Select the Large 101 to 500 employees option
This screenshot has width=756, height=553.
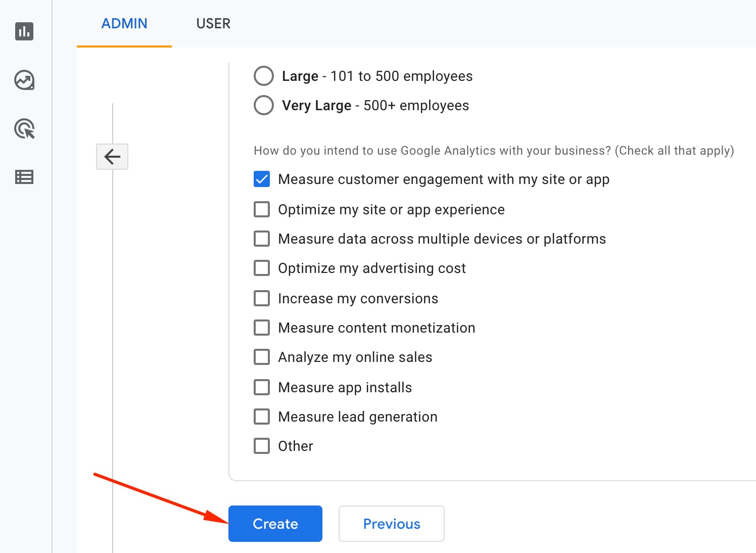coord(263,75)
